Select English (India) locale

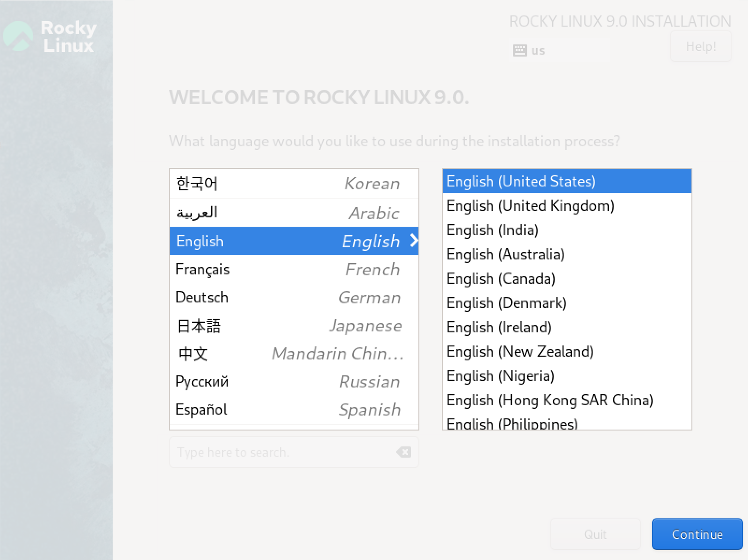[567, 230]
